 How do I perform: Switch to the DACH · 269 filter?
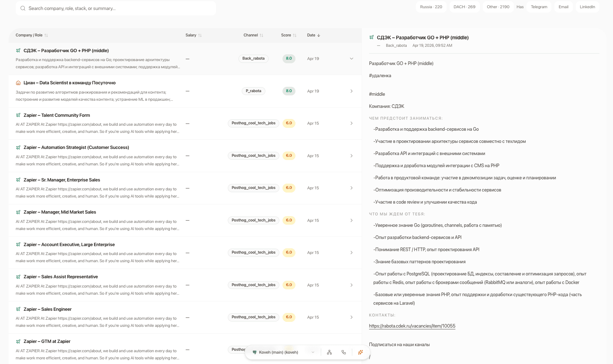pyautogui.click(x=464, y=6)
